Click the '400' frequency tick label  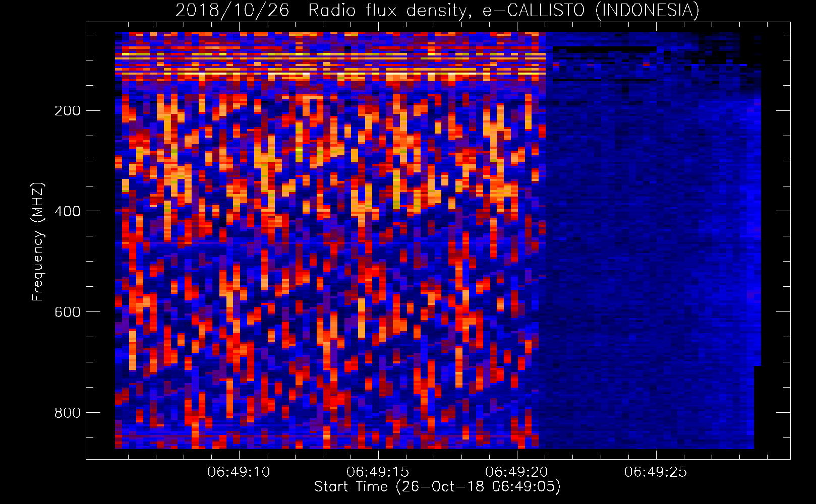pyautogui.click(x=68, y=211)
